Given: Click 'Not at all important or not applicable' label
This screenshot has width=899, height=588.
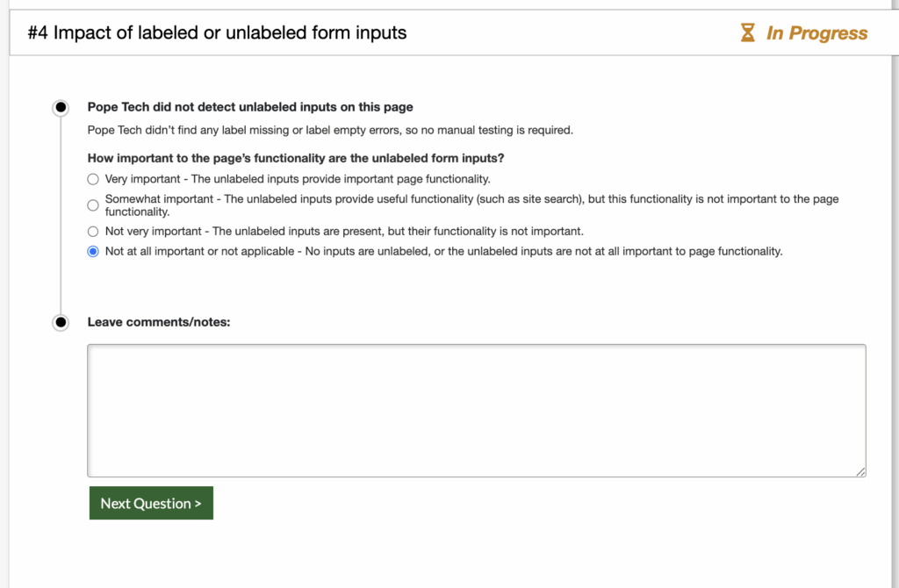Looking at the screenshot, I should (443, 252).
